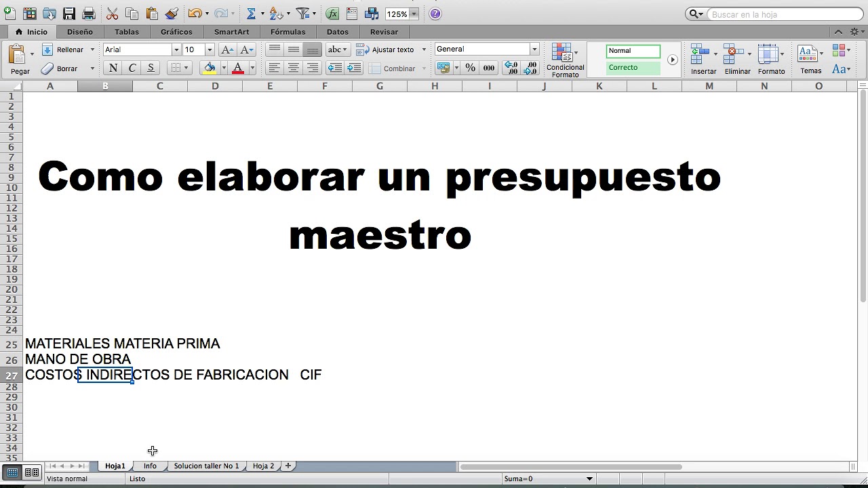Copy selection with the copy icon
This screenshot has width=868, height=488.
(132, 14)
